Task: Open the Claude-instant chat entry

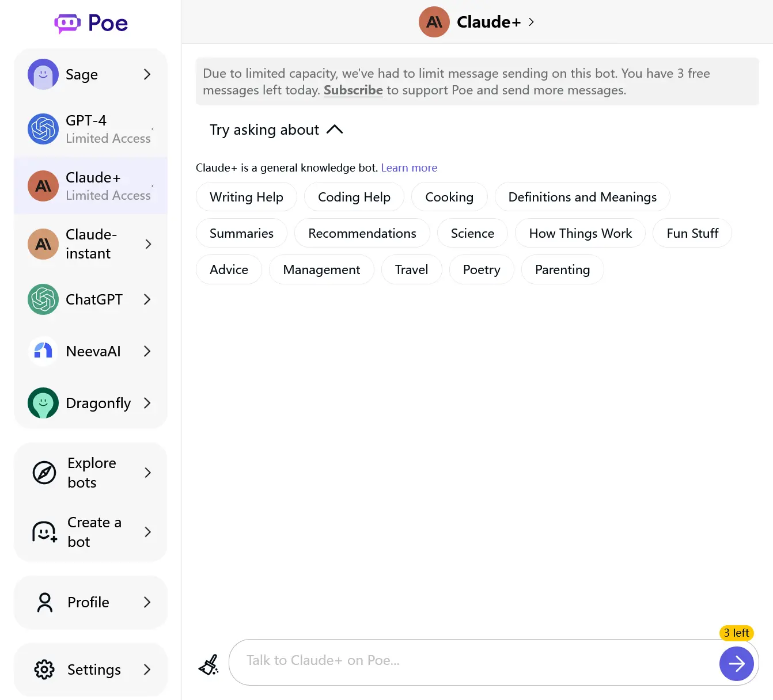Action: point(90,244)
